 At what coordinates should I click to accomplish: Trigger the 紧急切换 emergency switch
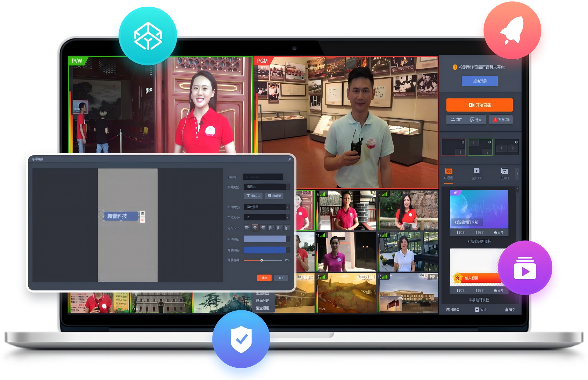(x=501, y=120)
